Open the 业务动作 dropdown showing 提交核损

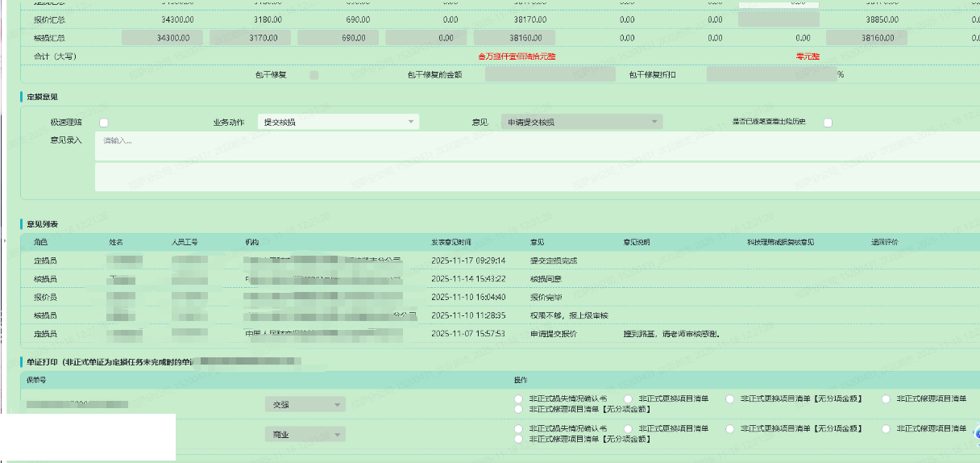[x=338, y=122]
